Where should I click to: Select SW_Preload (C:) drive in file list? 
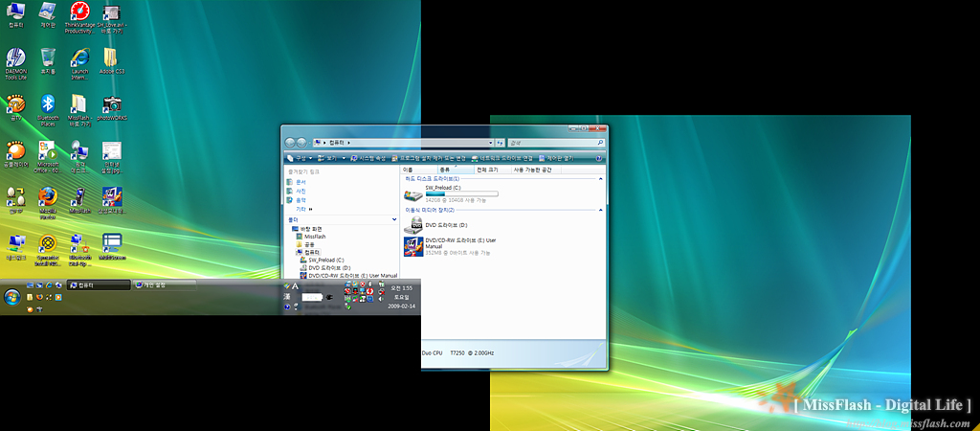(452, 193)
